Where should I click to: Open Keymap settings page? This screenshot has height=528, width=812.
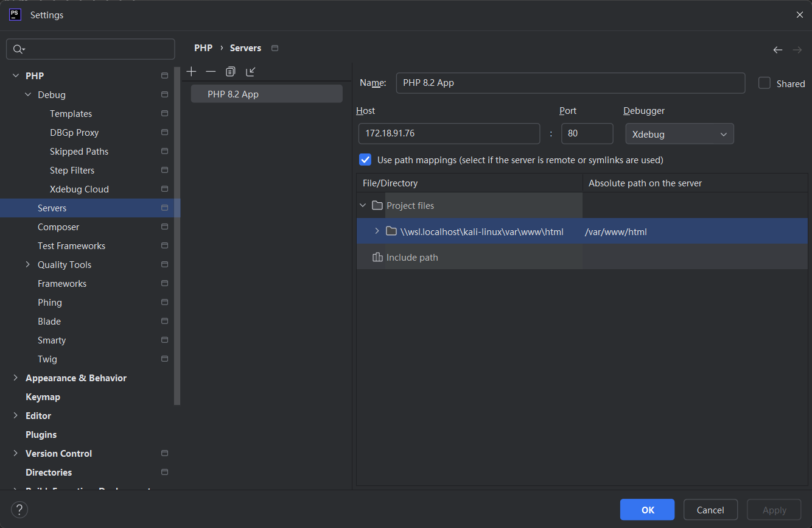(43, 396)
